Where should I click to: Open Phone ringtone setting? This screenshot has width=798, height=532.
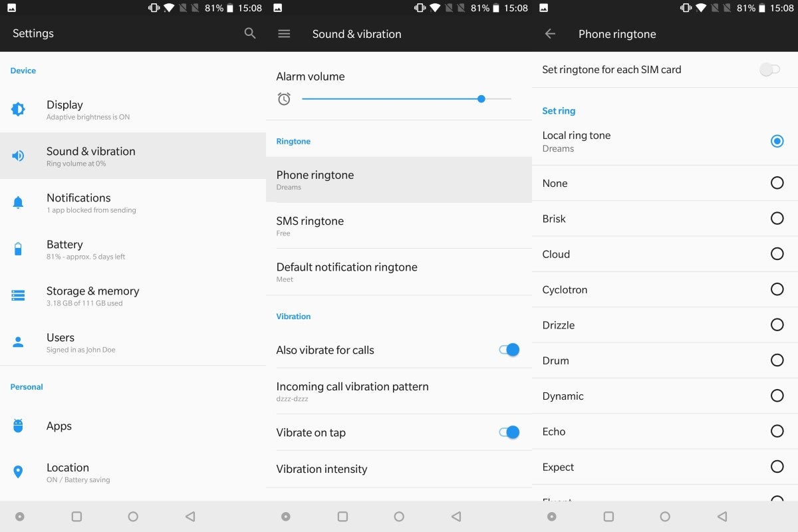tap(399, 180)
